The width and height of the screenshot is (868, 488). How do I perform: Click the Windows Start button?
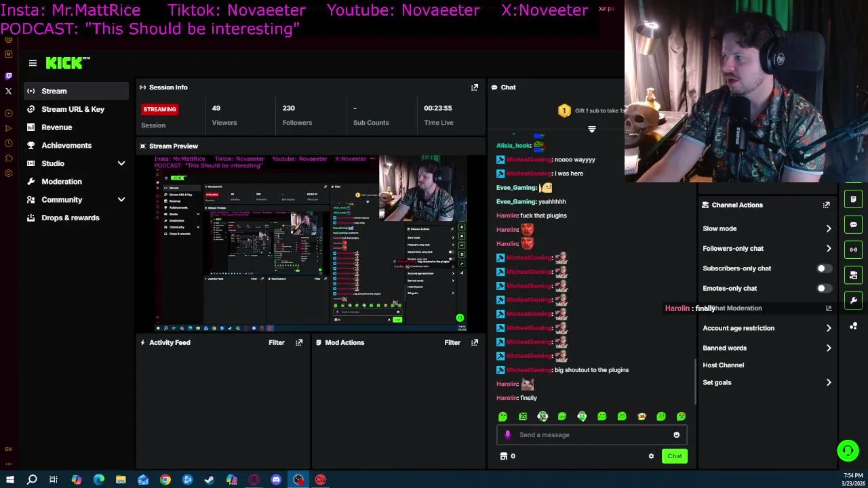tap(9, 480)
